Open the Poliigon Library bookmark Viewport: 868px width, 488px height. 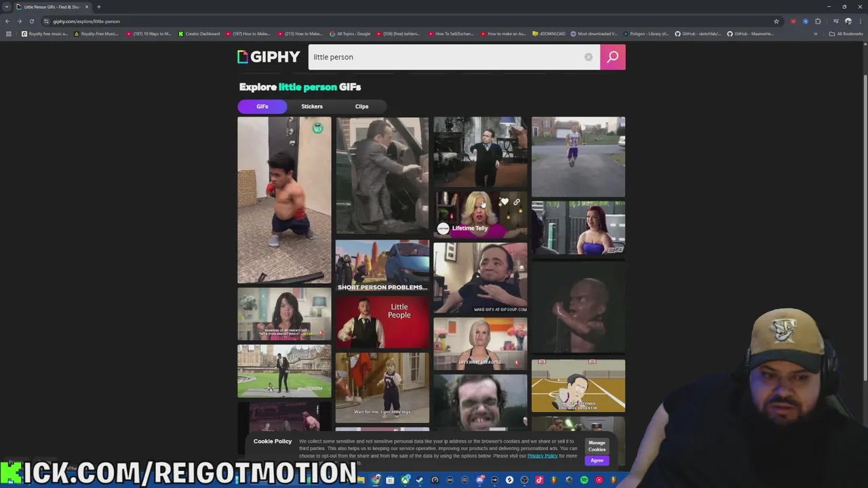[646, 34]
